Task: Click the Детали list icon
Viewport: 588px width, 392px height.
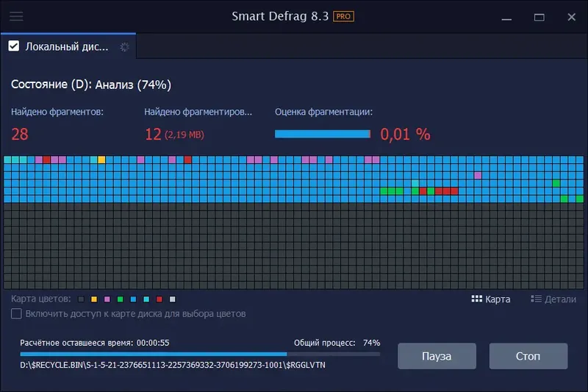Action: (x=537, y=299)
